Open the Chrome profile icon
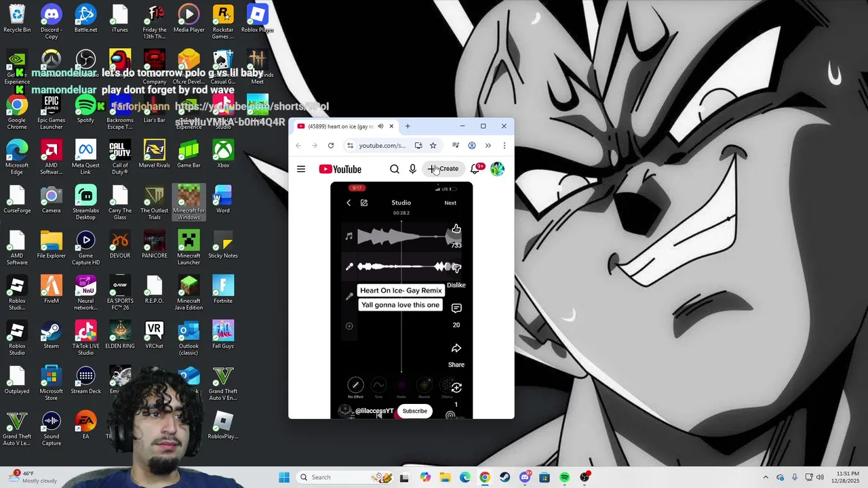 (x=472, y=145)
